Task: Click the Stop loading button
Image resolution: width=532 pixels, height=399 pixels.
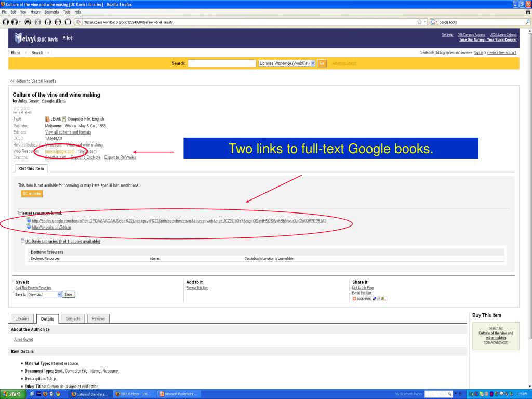Action: [37, 22]
